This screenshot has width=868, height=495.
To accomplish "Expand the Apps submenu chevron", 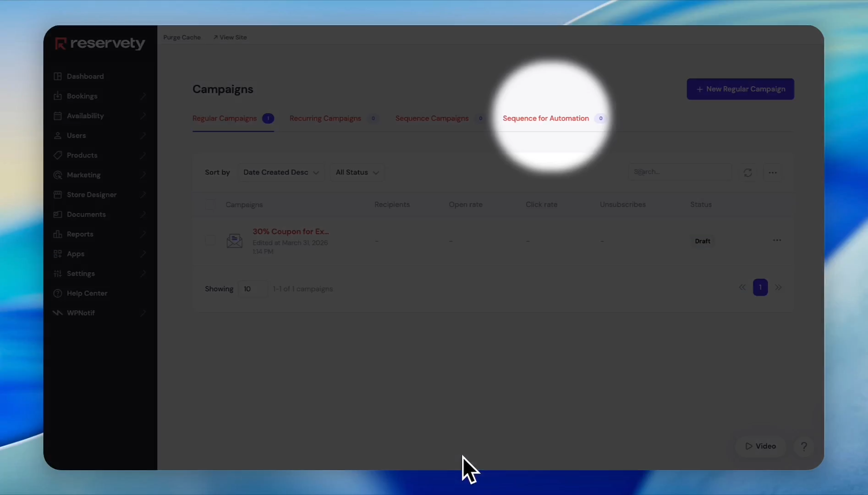I will click(143, 253).
